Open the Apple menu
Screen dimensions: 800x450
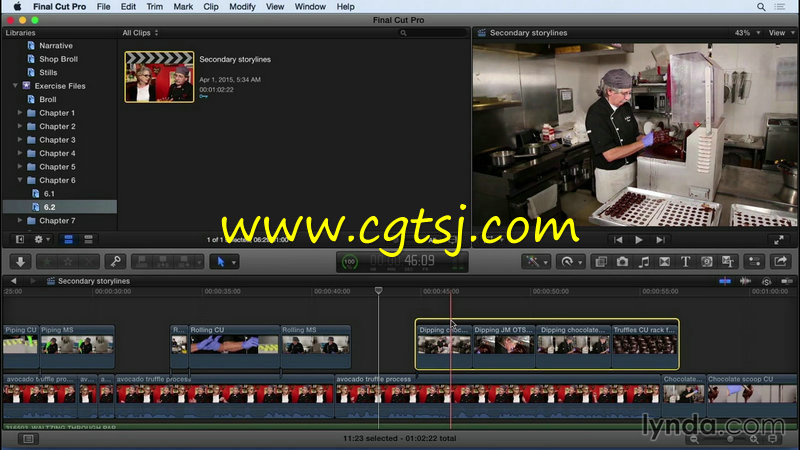point(17,7)
